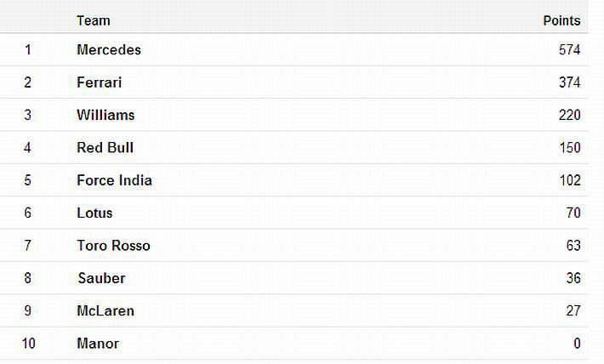
Task: Click position number 1 in the standings
Action: click(x=28, y=50)
